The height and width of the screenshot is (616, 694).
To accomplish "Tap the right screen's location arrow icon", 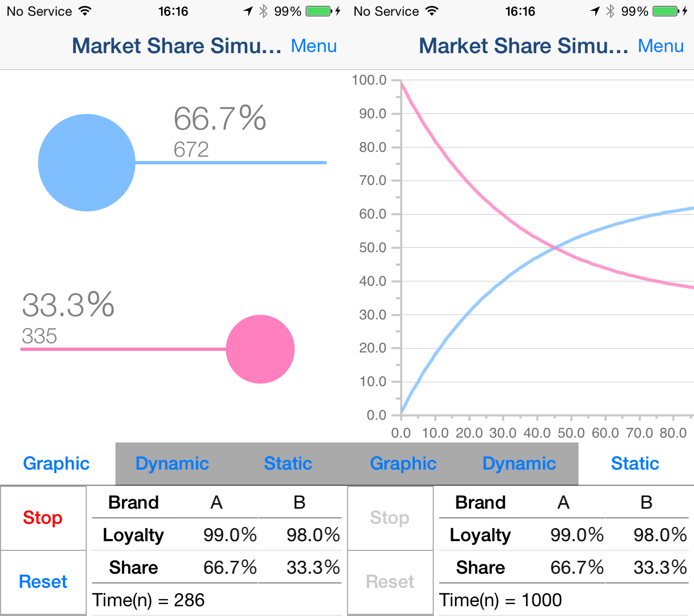I will (x=595, y=11).
